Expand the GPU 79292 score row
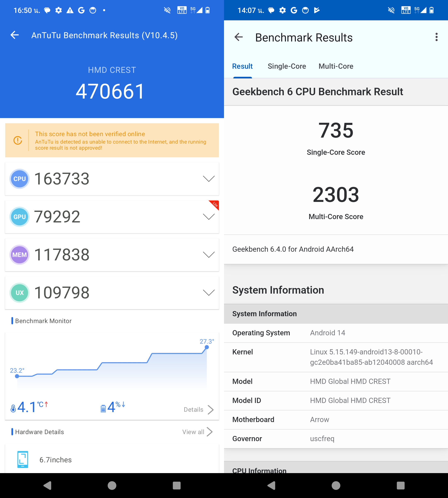This screenshot has width=448, height=498. [209, 217]
